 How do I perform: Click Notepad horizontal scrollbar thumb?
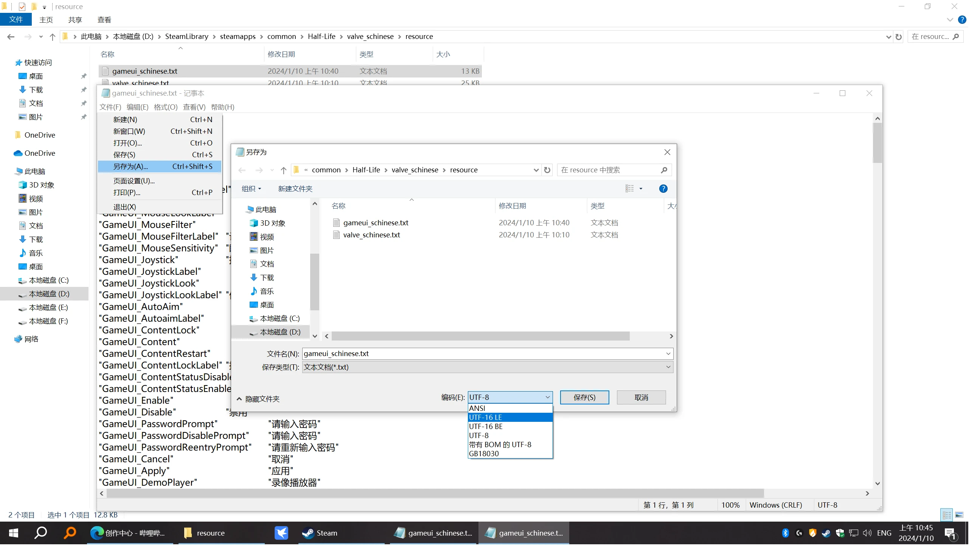pyautogui.click(x=435, y=493)
